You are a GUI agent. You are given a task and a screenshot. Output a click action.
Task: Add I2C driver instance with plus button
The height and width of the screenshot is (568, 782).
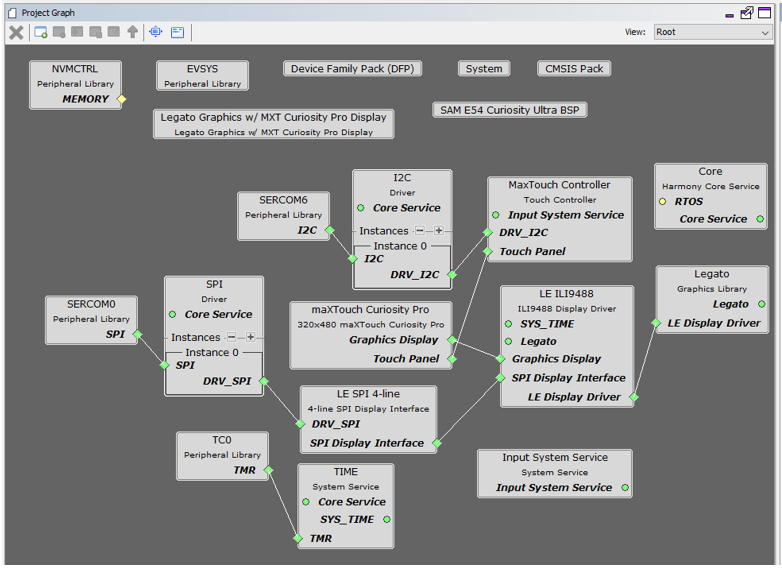(x=438, y=230)
